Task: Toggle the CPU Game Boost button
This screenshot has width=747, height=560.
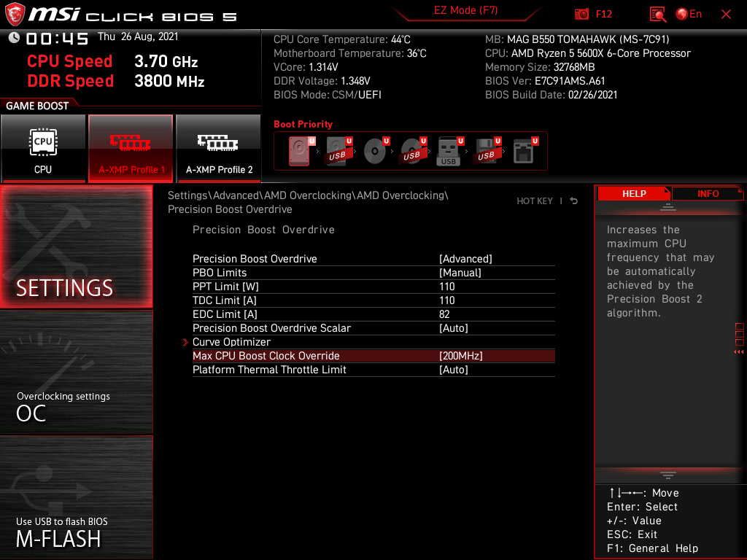Action: tap(43, 149)
